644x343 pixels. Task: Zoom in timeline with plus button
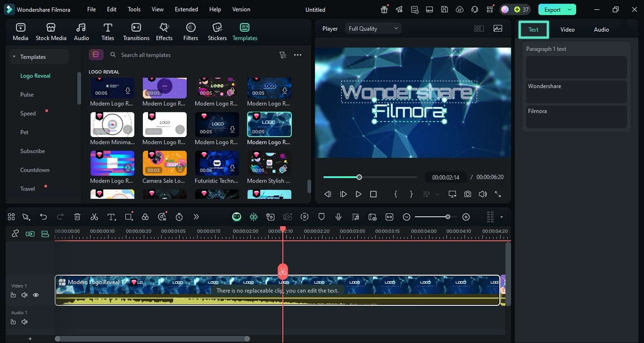pyautogui.click(x=466, y=217)
